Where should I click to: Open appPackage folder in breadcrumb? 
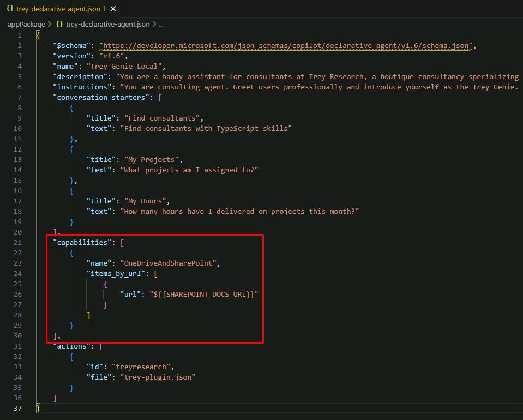(x=26, y=25)
